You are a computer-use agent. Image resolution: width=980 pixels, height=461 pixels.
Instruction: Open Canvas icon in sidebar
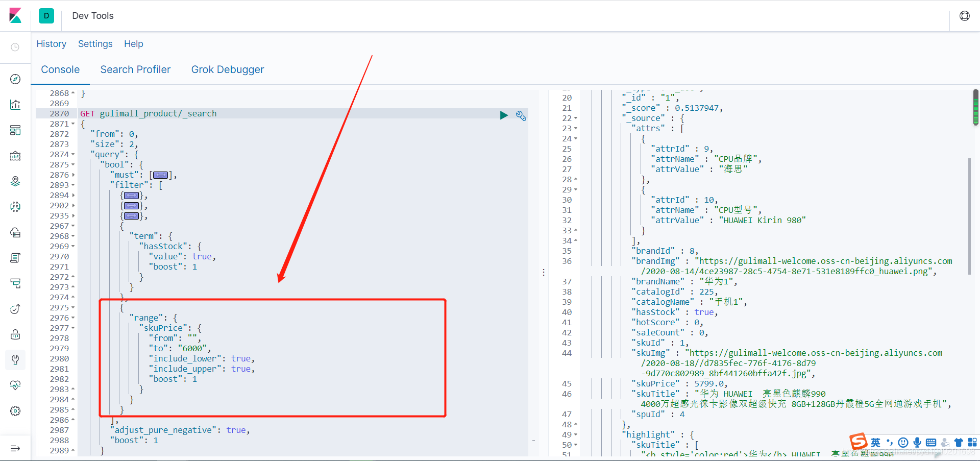[15, 156]
